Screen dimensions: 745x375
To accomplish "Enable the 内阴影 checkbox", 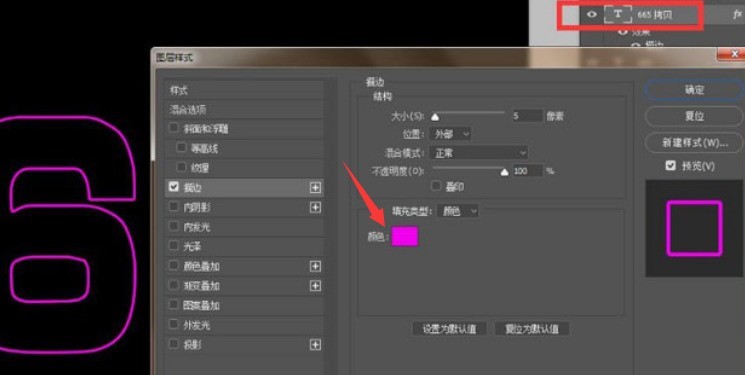I will 173,206.
